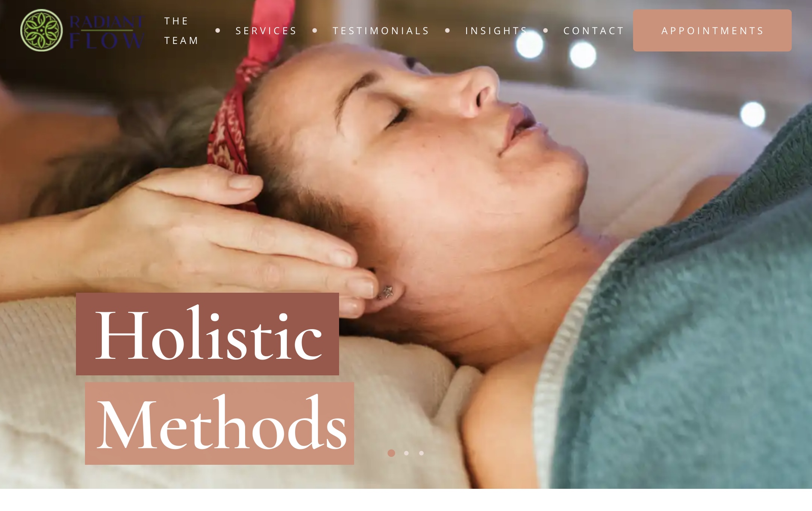Switch to the second slide dot
Image resolution: width=812 pixels, height=511 pixels.
pyautogui.click(x=406, y=453)
